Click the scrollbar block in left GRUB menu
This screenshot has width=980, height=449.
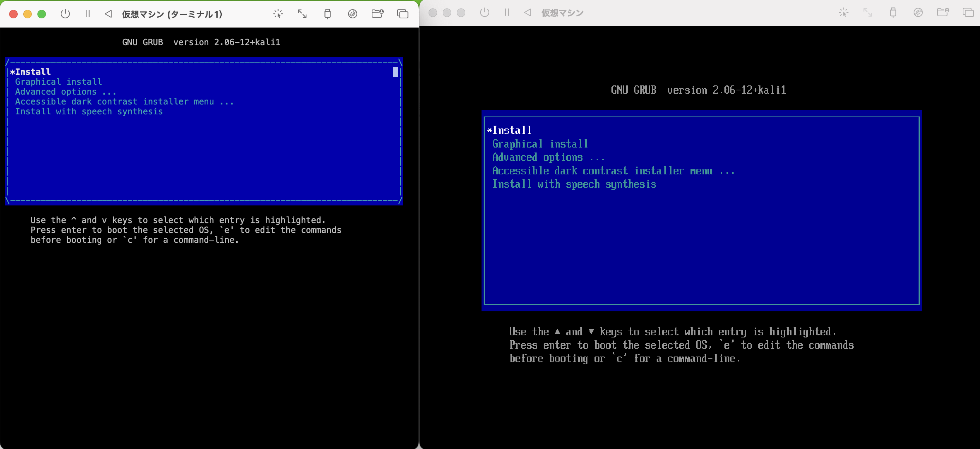(x=395, y=72)
